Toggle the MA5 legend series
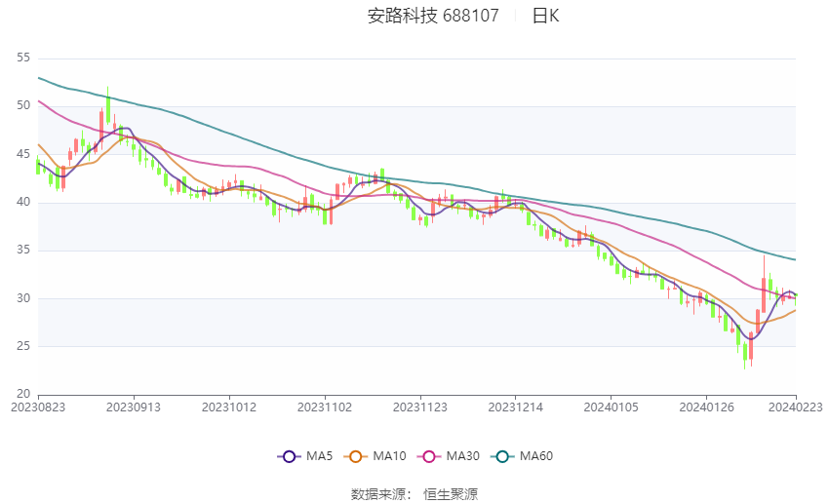 click(x=305, y=456)
